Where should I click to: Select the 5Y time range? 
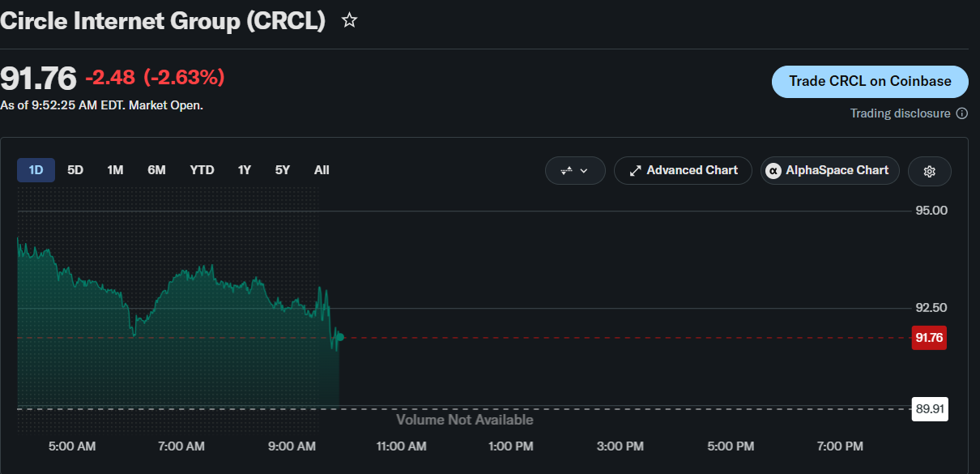point(282,170)
